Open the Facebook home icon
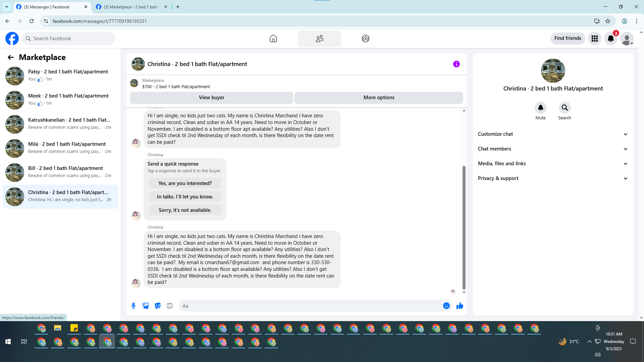The height and width of the screenshot is (362, 644). pyautogui.click(x=273, y=39)
